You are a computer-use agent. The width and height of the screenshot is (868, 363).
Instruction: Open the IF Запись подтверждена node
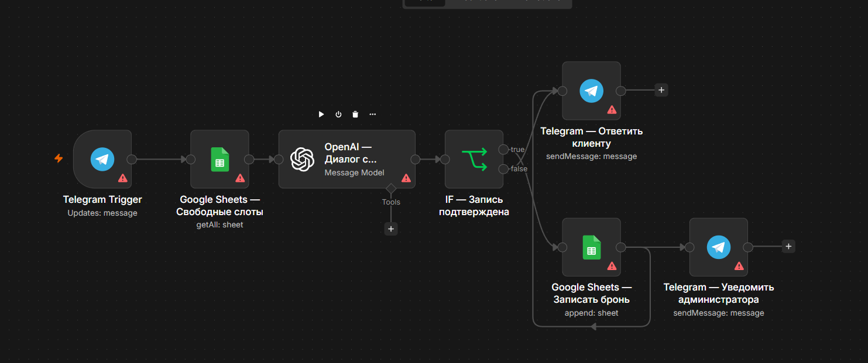coord(474,159)
